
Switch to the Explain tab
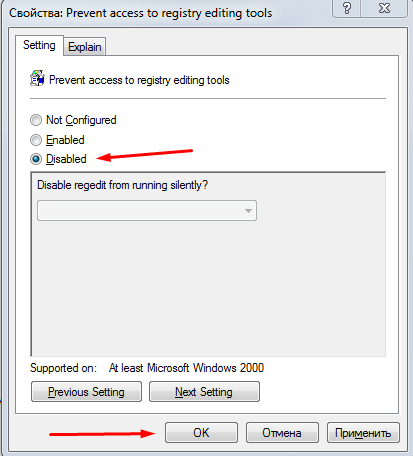pyautogui.click(x=85, y=47)
